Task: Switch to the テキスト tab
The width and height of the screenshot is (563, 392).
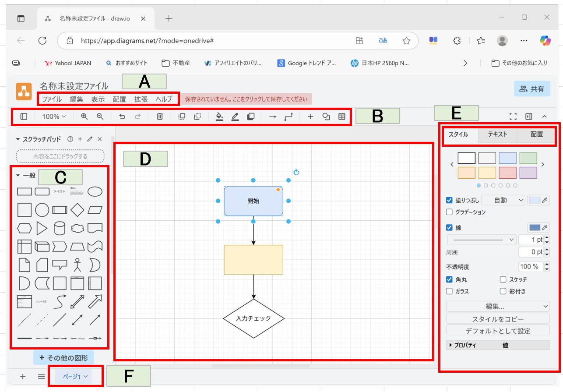Action: point(497,134)
